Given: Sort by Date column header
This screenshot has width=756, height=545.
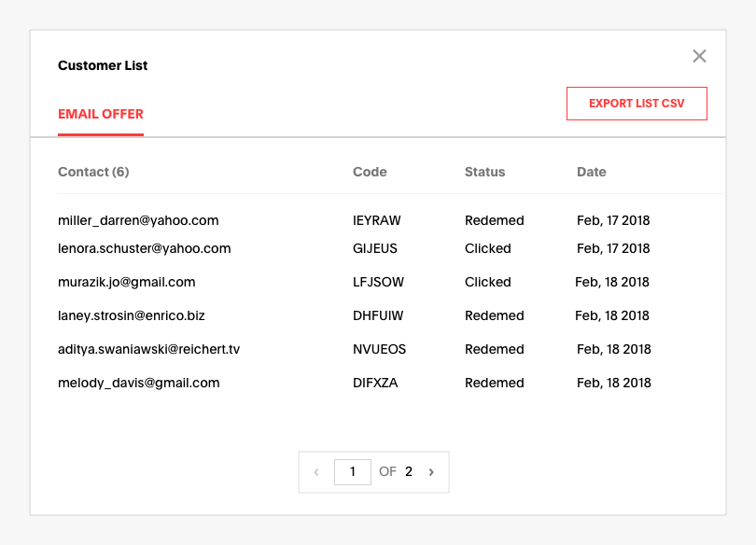Looking at the screenshot, I should pos(592,172).
